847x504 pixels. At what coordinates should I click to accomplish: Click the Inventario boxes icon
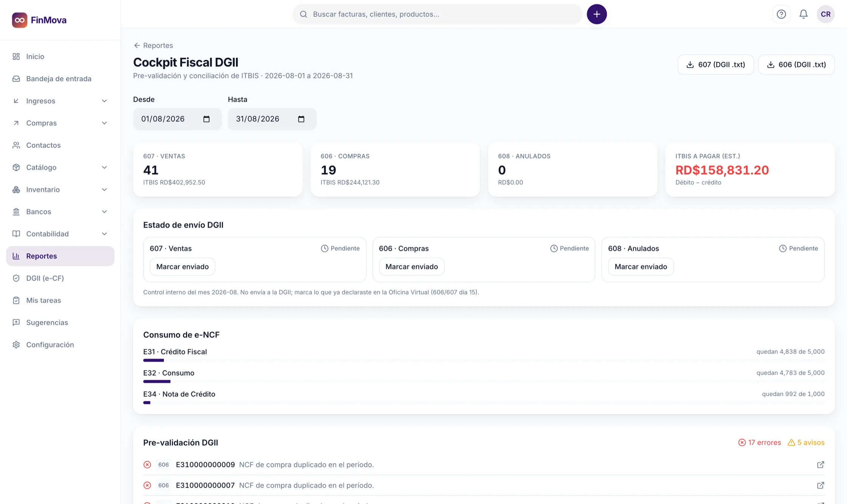click(x=16, y=189)
